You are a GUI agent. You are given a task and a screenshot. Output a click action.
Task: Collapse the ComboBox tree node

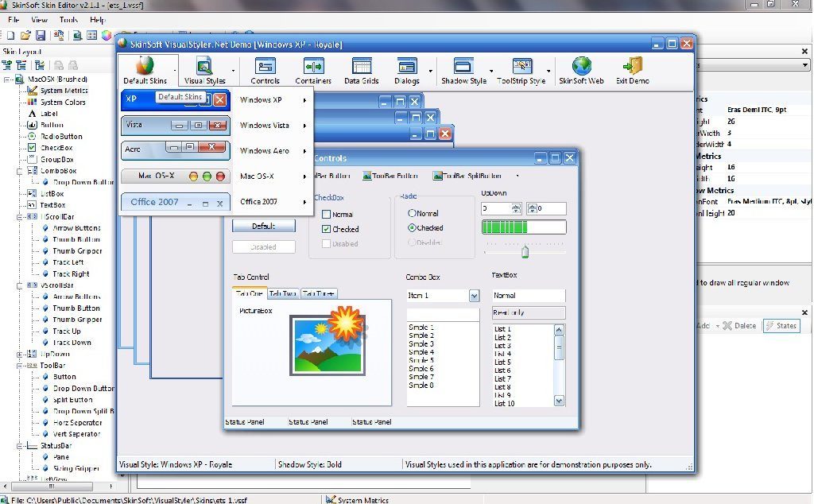(20, 171)
